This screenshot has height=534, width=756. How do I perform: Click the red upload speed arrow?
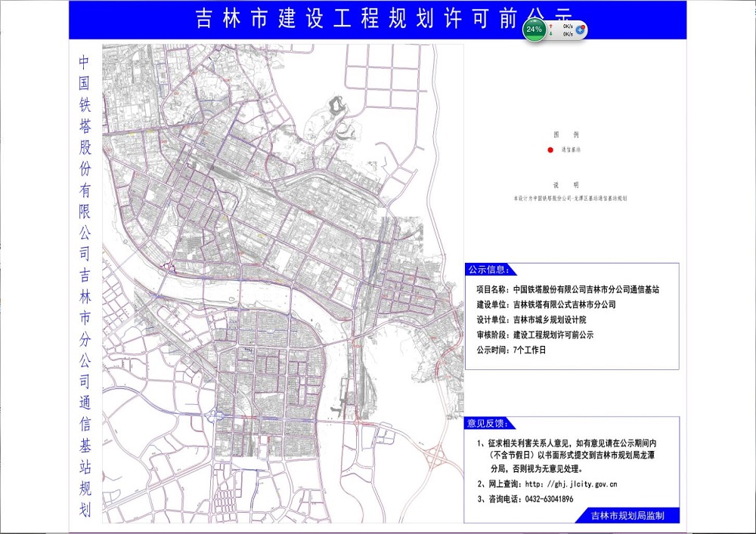pyautogui.click(x=550, y=26)
